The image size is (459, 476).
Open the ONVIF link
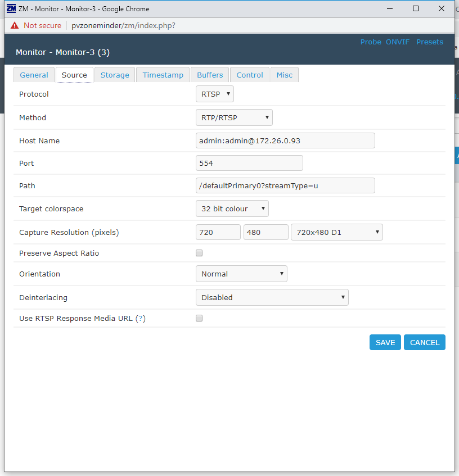(398, 42)
